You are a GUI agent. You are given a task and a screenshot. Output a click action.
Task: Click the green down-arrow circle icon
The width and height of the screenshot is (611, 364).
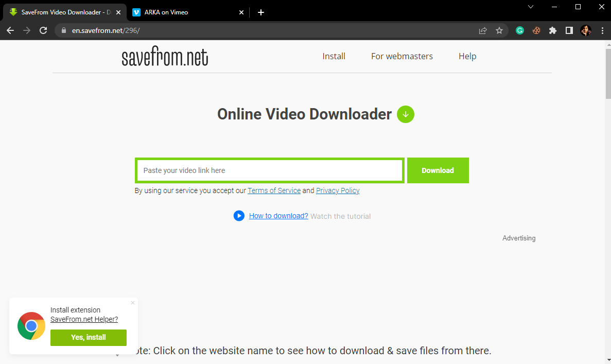click(x=406, y=114)
